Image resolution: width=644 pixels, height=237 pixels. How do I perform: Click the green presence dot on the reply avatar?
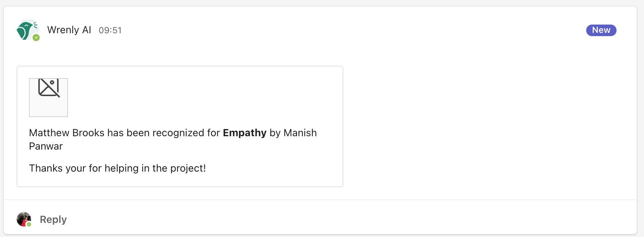click(x=29, y=224)
